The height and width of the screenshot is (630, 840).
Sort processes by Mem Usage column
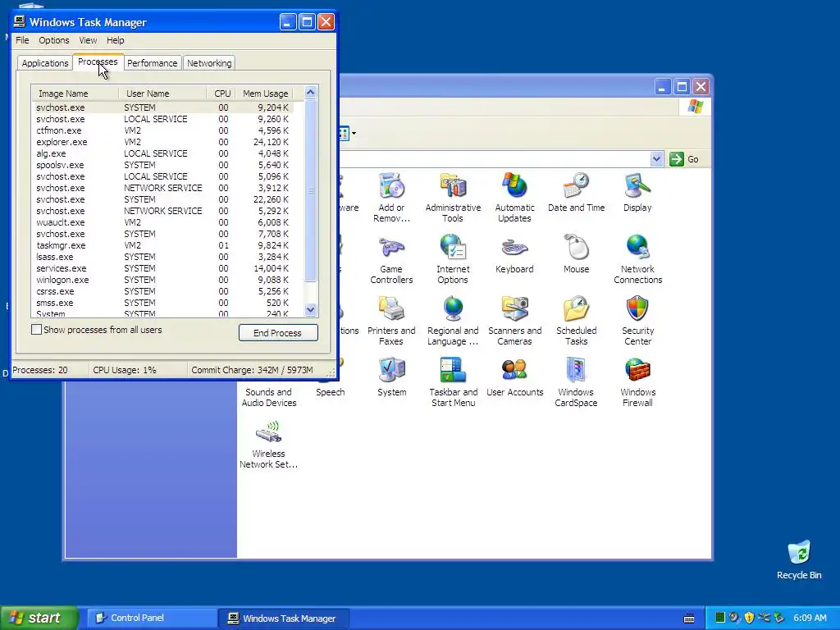pos(265,94)
